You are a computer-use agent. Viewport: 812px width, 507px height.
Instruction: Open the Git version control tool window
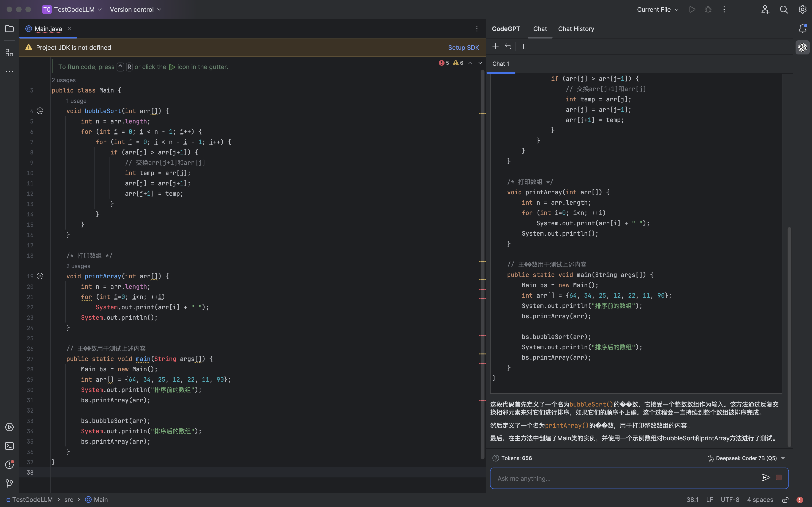[x=9, y=483]
